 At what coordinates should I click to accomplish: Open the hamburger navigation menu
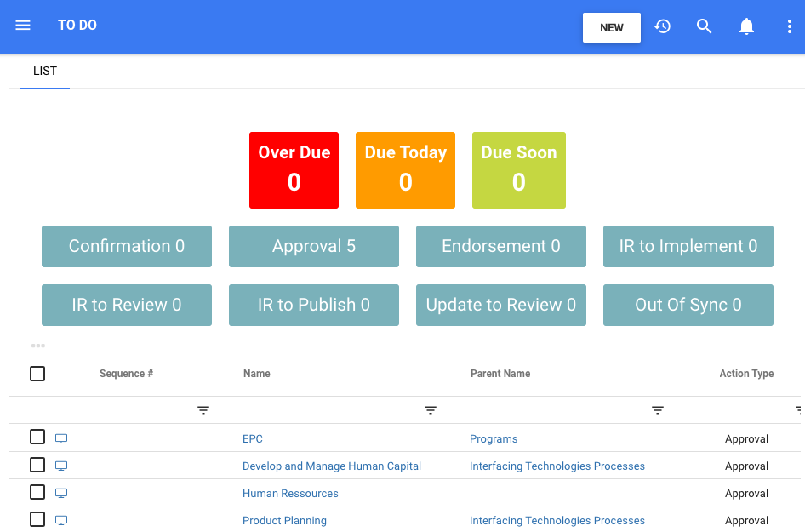pos(23,26)
